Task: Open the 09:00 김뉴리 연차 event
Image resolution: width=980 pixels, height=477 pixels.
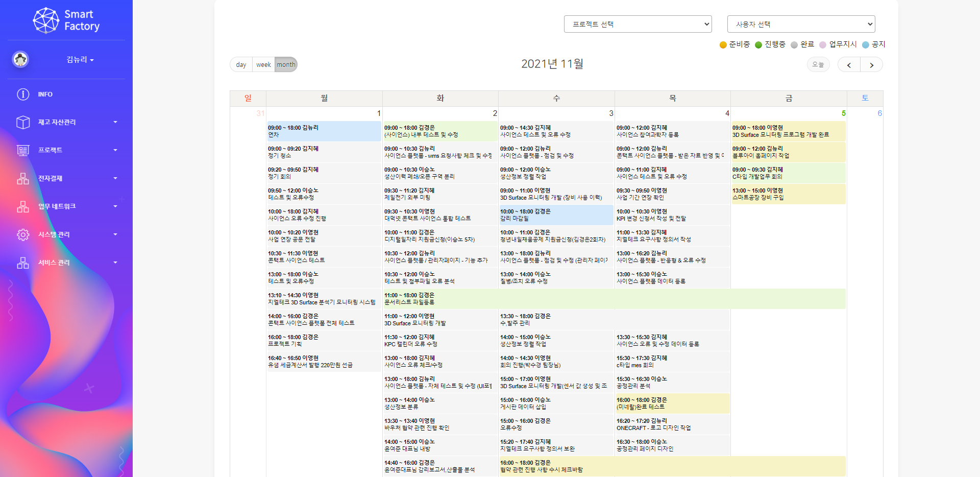Action: coord(324,131)
